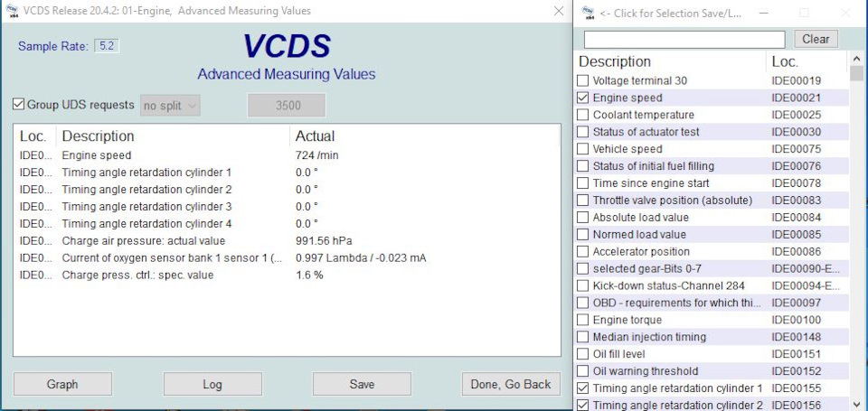Check the Engine torque box
The width and height of the screenshot is (868, 411).
pyautogui.click(x=583, y=320)
